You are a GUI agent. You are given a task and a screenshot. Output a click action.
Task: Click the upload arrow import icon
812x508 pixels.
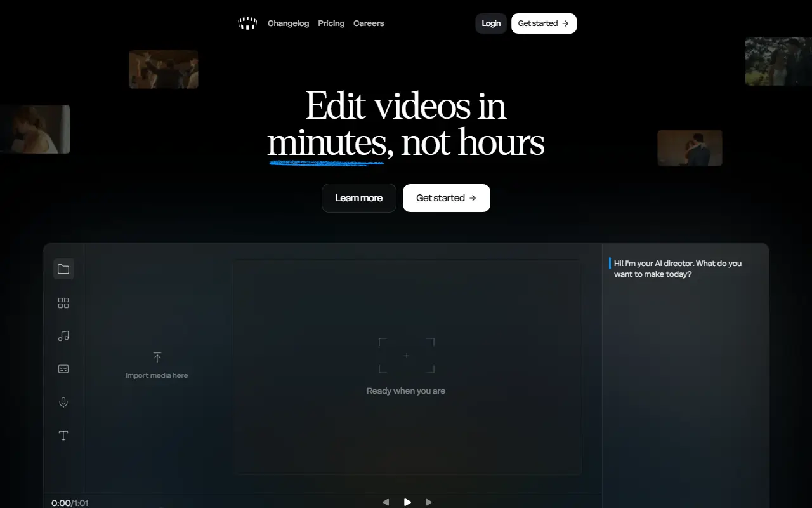[157, 358]
